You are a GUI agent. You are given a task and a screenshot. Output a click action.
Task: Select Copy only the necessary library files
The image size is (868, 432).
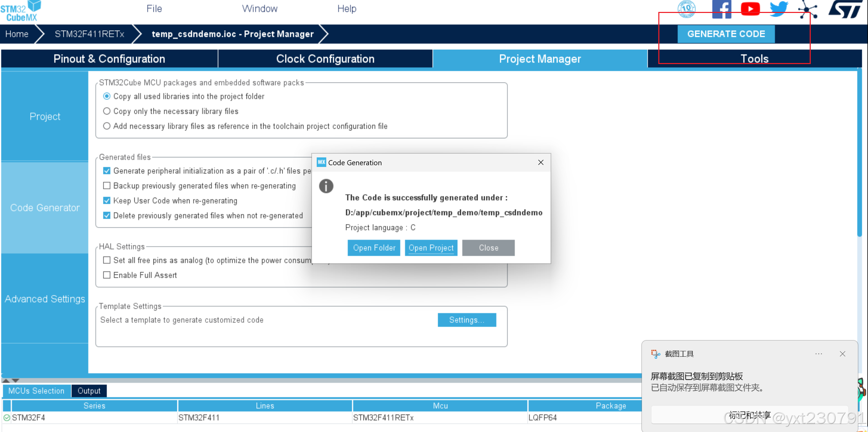click(107, 111)
